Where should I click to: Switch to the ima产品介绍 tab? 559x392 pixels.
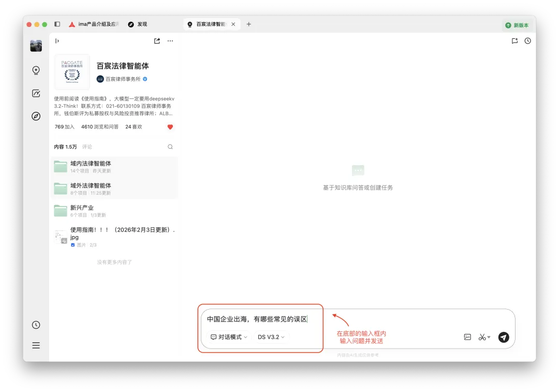coord(94,24)
